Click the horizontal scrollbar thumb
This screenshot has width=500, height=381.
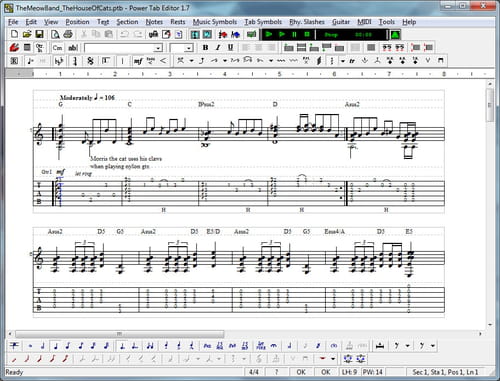click(120, 334)
